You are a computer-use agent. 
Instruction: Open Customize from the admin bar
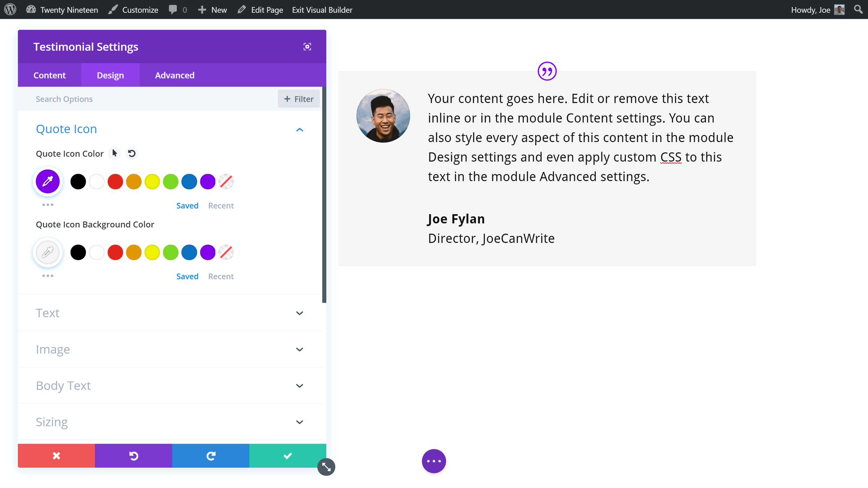(133, 10)
